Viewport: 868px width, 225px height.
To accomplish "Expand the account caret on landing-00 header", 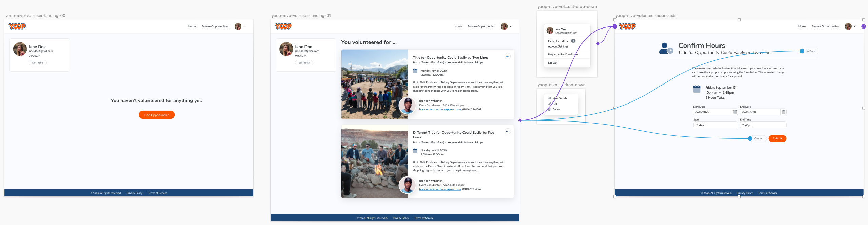I will 244,26.
